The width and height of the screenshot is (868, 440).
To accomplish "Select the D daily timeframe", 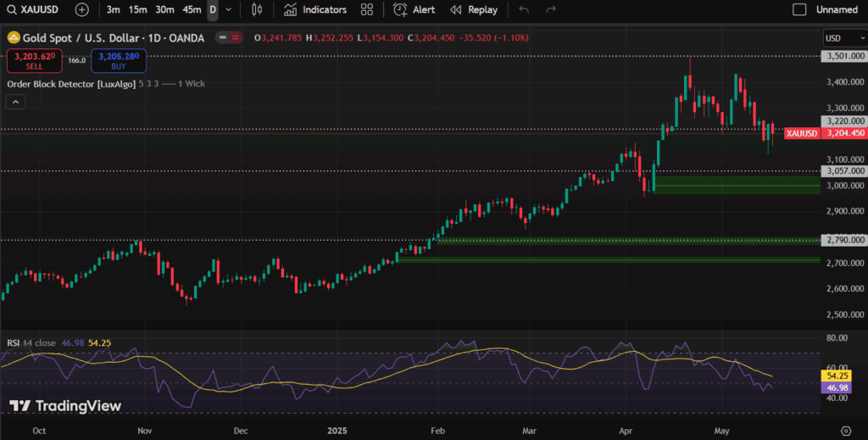I will click(x=212, y=10).
